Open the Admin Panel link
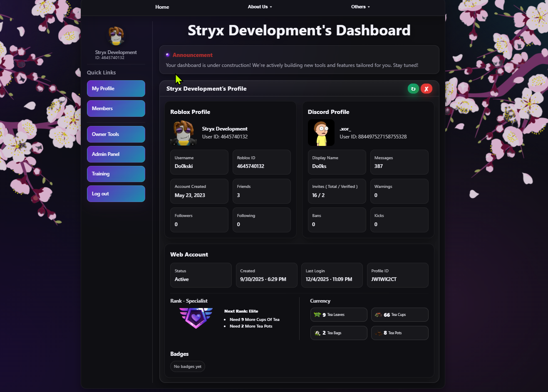The image size is (548, 392). [x=116, y=154]
